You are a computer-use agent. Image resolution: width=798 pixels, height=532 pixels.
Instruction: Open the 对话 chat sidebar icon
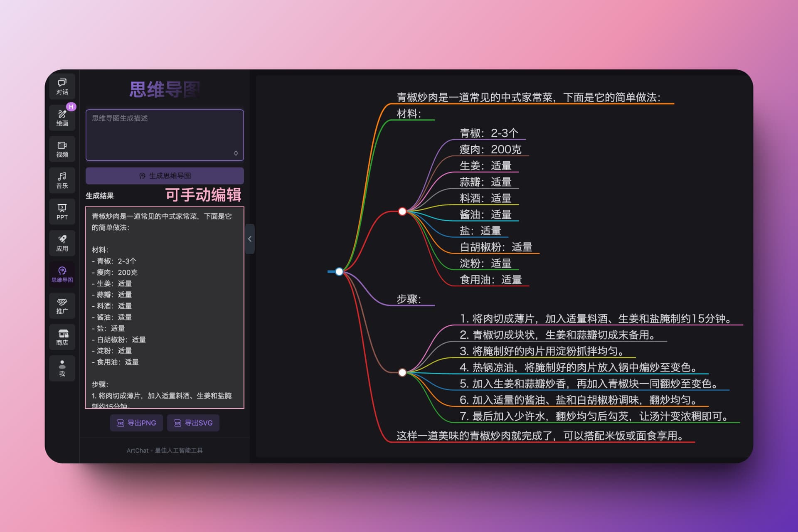point(62,86)
